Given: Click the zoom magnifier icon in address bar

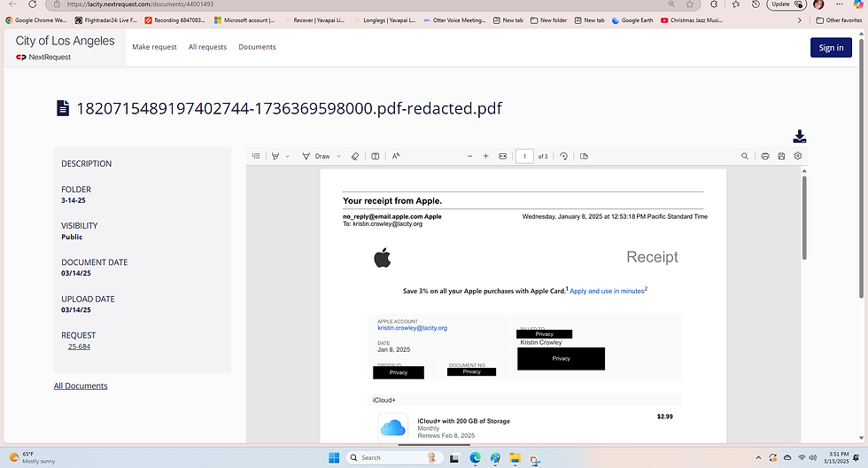Looking at the screenshot, I should [671, 4].
